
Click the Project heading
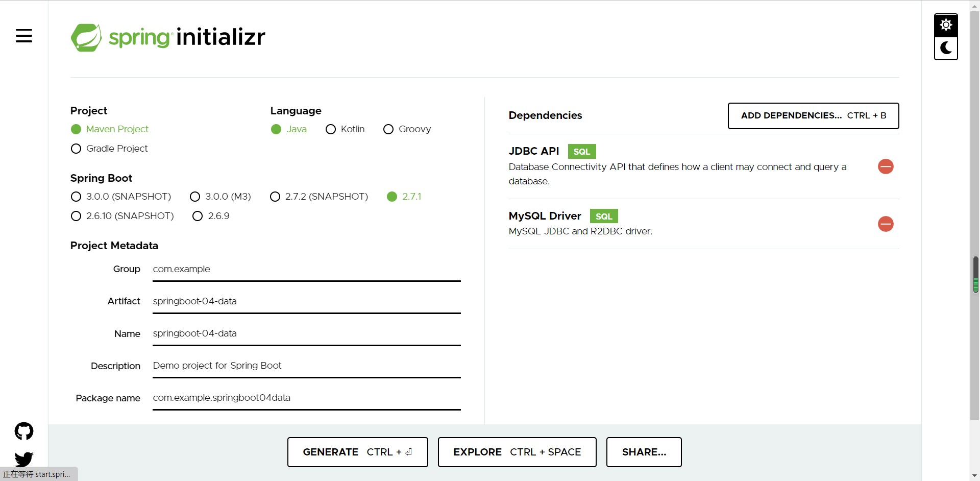click(x=89, y=111)
